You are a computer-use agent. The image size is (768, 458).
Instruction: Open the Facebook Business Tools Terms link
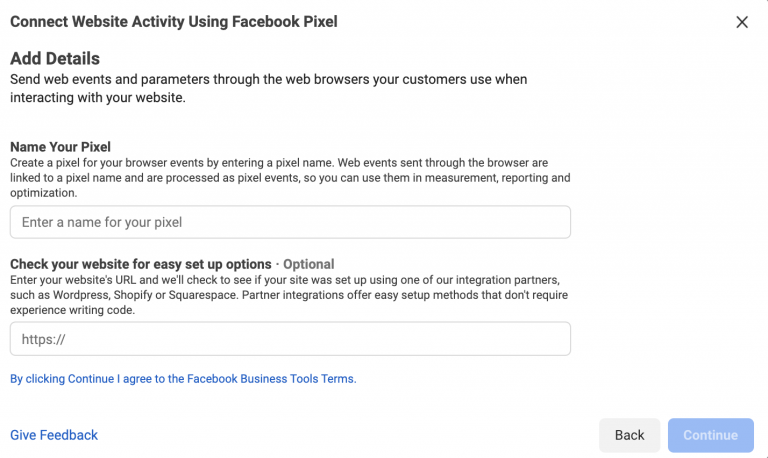(x=183, y=379)
